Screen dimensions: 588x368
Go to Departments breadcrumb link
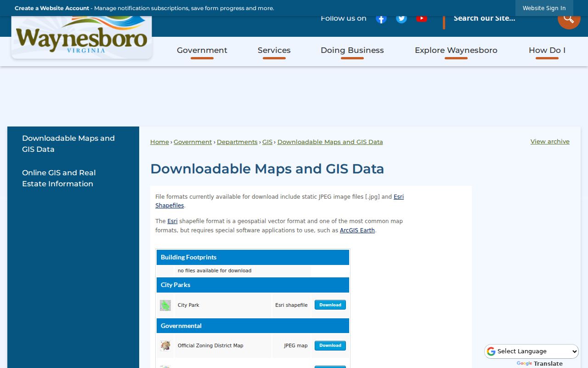click(x=237, y=142)
